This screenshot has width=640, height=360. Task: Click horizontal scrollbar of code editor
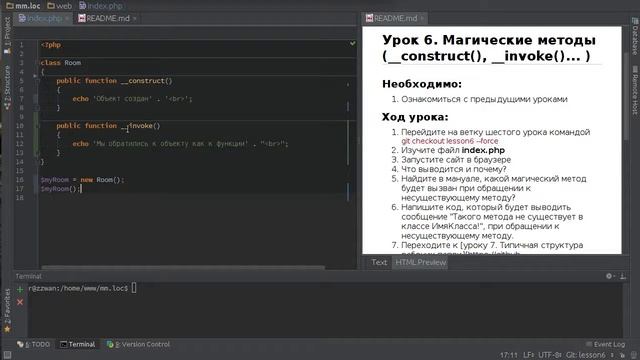[183, 267]
